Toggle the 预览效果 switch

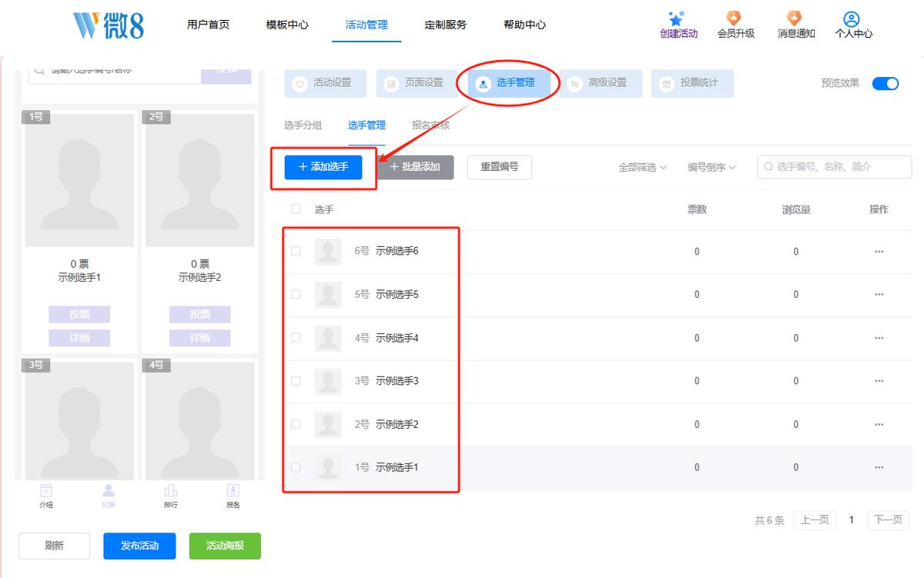point(885,83)
